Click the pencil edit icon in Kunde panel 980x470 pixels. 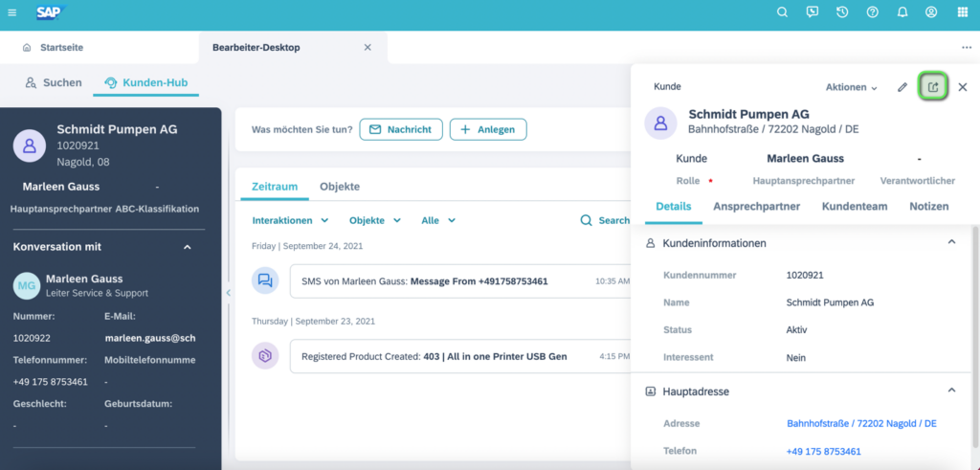point(902,87)
